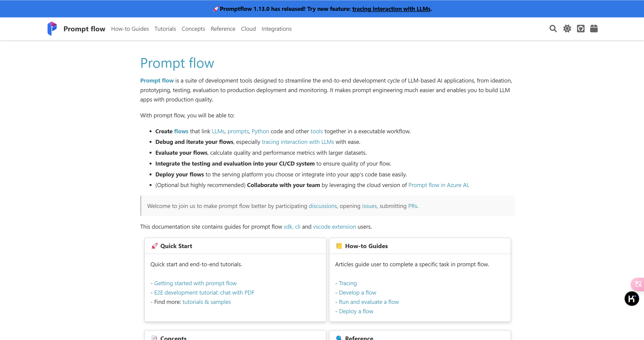This screenshot has width=644, height=340.
Task: Open the flows link in Create bullet
Action: (181, 131)
